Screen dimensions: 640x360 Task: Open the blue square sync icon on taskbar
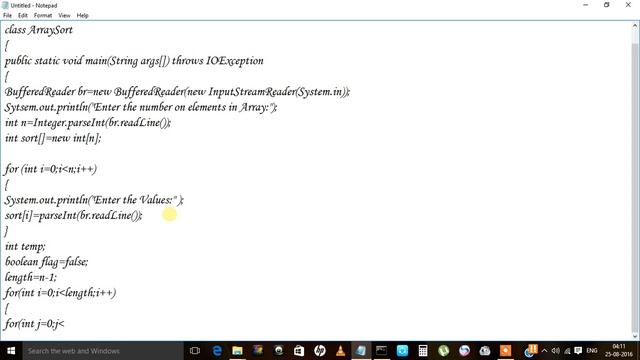pos(402,351)
